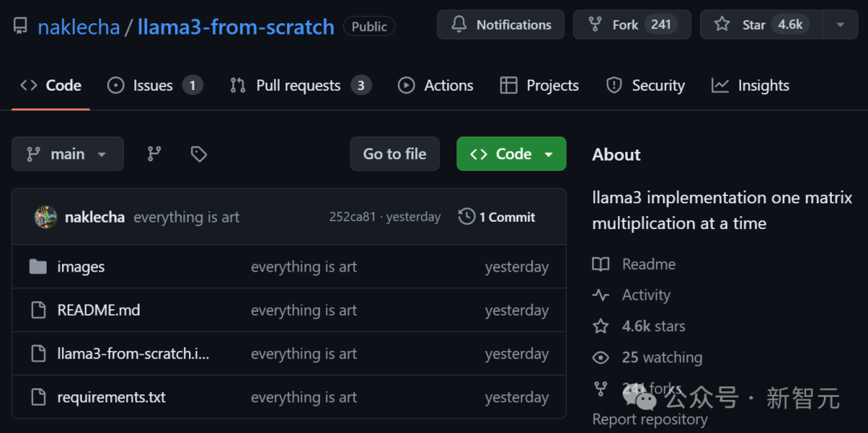Click the repository description text in About
This screenshot has width=868, height=433.
click(x=723, y=210)
